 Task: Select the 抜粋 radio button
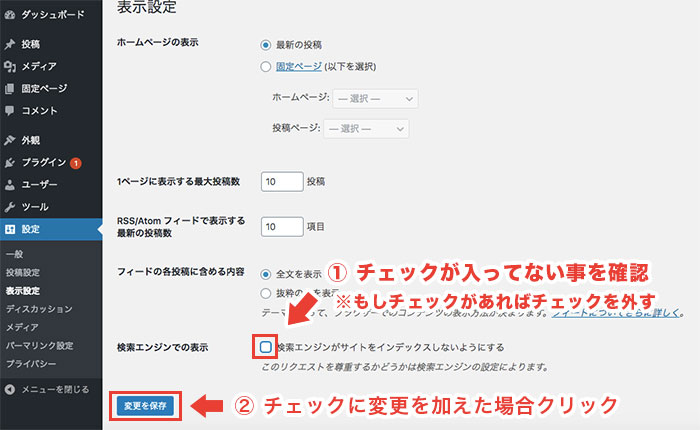click(266, 293)
